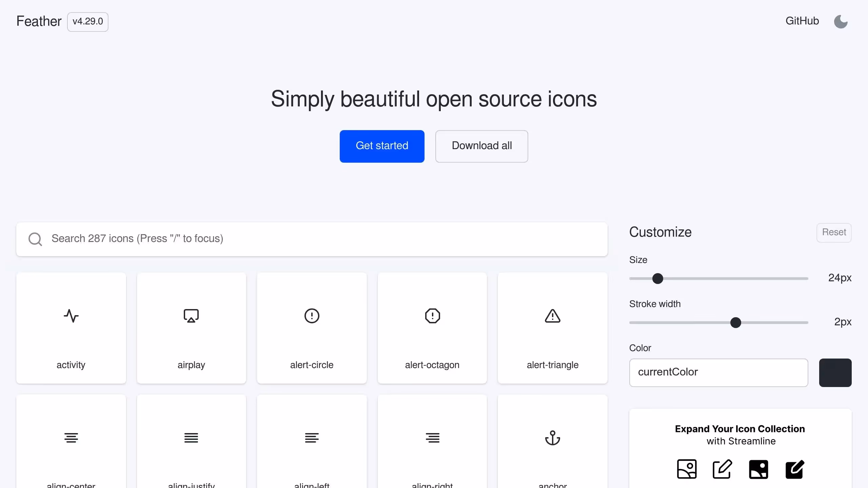The height and width of the screenshot is (488, 868).
Task: Open the GitHub link
Action: [x=802, y=21]
